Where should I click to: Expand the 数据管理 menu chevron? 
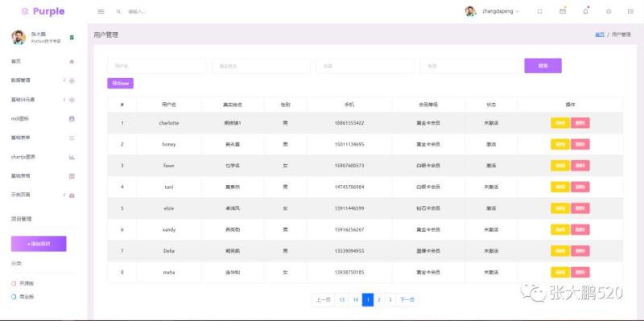(64, 80)
